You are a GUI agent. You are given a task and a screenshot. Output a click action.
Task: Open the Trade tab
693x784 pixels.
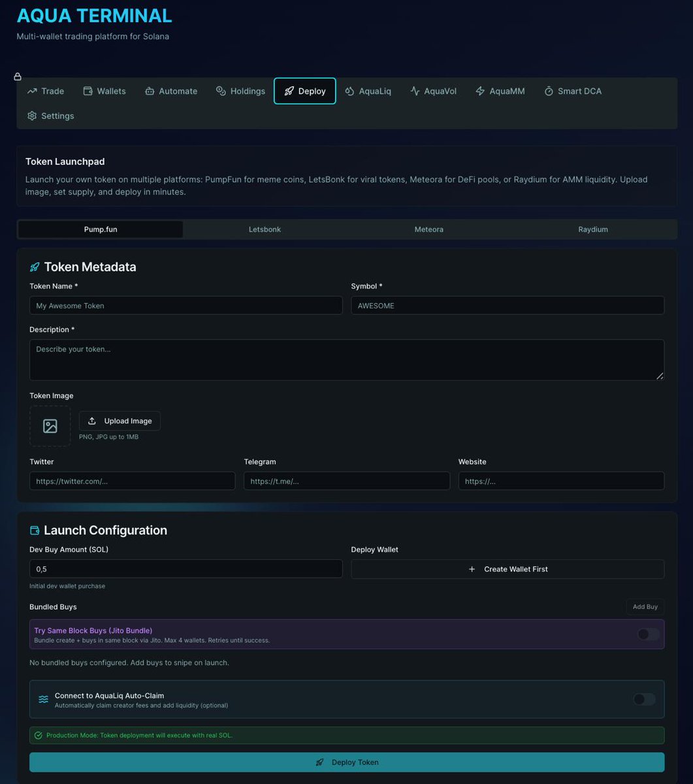[x=46, y=91]
